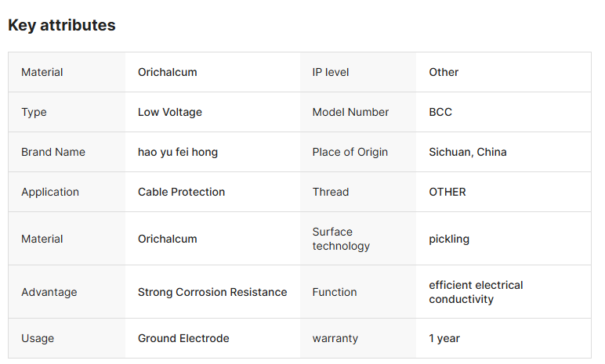Select the Low Voltage type value

(169, 112)
